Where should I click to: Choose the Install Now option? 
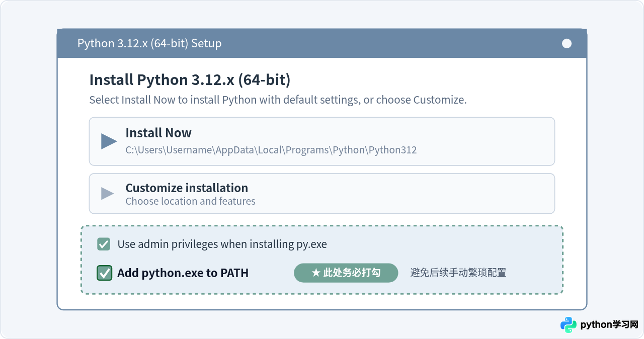tap(322, 141)
